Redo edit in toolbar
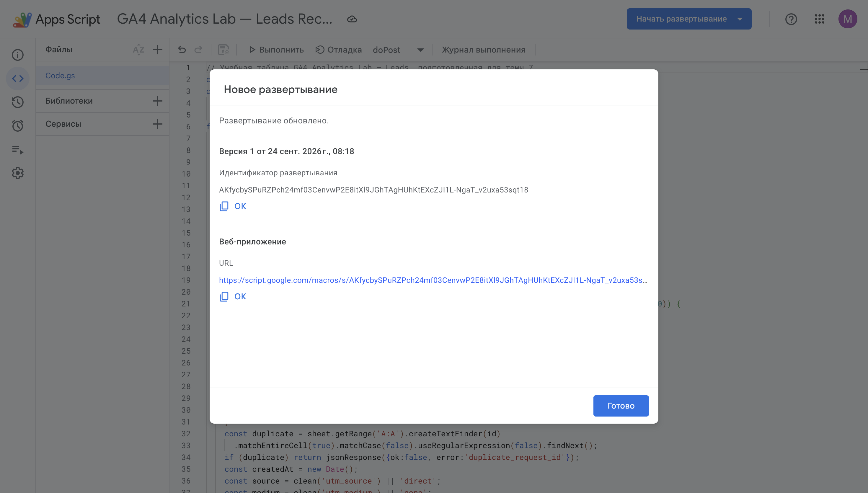The width and height of the screenshot is (868, 493). pyautogui.click(x=198, y=50)
